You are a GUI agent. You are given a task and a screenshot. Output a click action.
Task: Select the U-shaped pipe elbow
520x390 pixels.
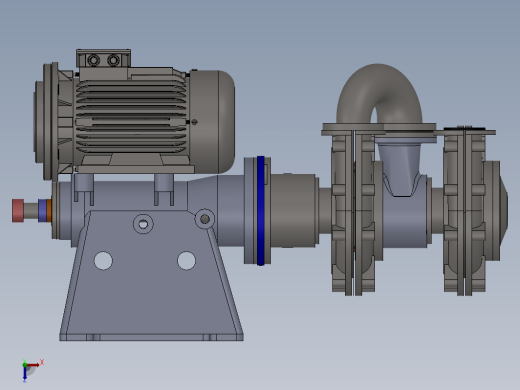click(x=379, y=94)
